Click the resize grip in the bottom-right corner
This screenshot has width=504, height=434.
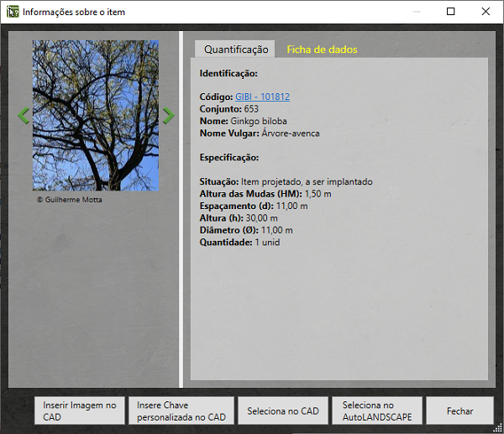pyautogui.click(x=497, y=427)
